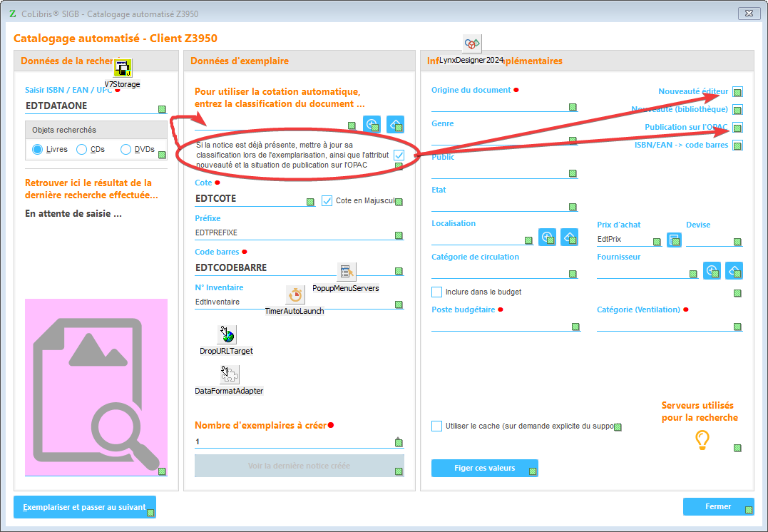The width and height of the screenshot is (768, 532).
Task: Check the Utiliser le cache option
Action: [437, 426]
